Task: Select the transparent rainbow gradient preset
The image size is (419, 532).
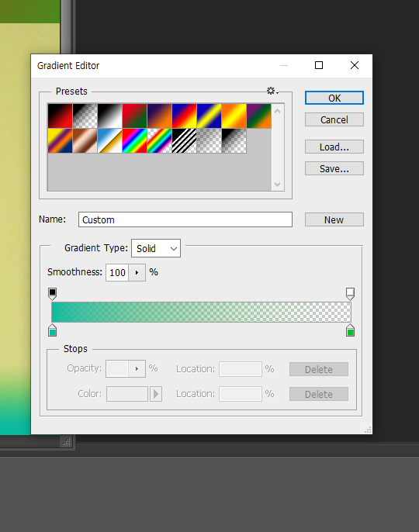Action: click(x=159, y=141)
